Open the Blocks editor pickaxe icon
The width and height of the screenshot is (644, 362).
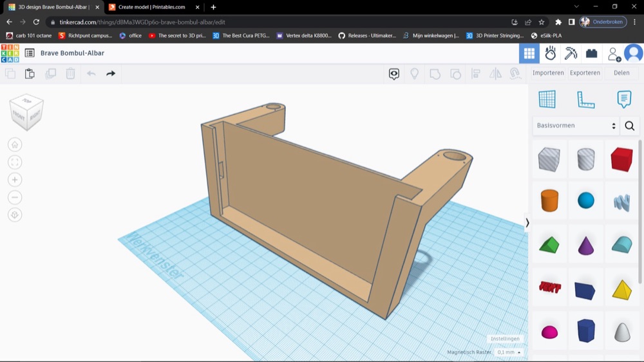[x=571, y=53]
